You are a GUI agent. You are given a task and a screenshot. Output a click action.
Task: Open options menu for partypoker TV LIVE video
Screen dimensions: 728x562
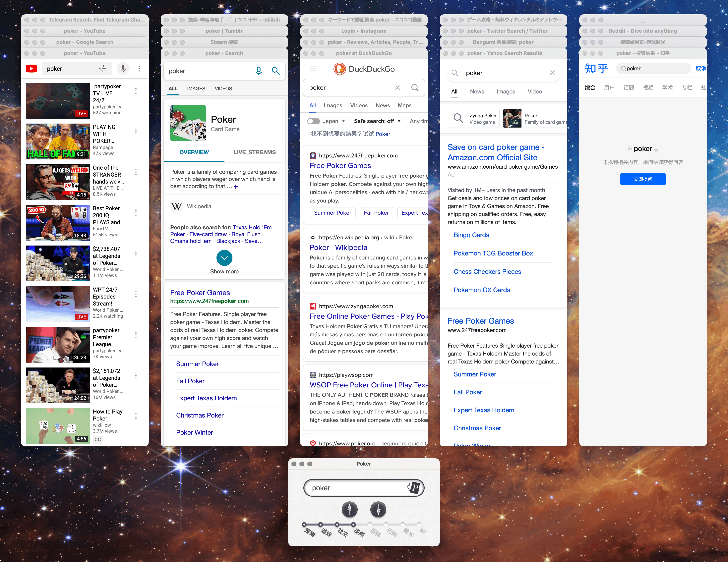click(x=136, y=91)
